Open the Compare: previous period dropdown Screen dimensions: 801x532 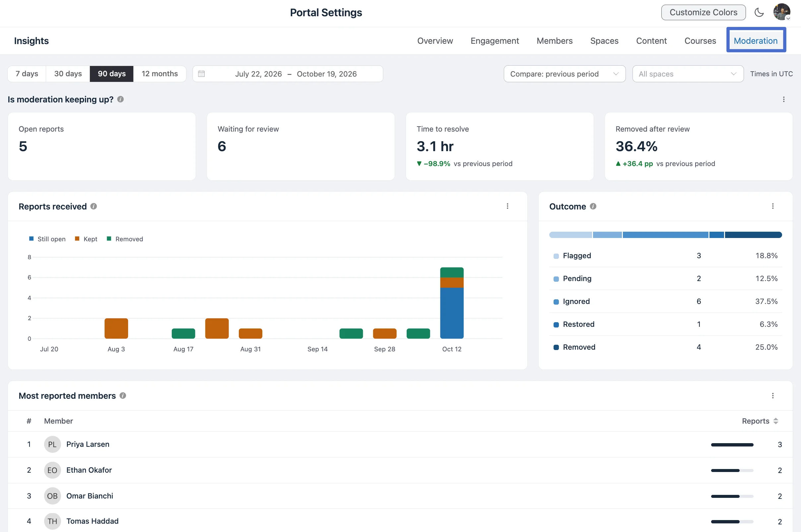coord(565,74)
